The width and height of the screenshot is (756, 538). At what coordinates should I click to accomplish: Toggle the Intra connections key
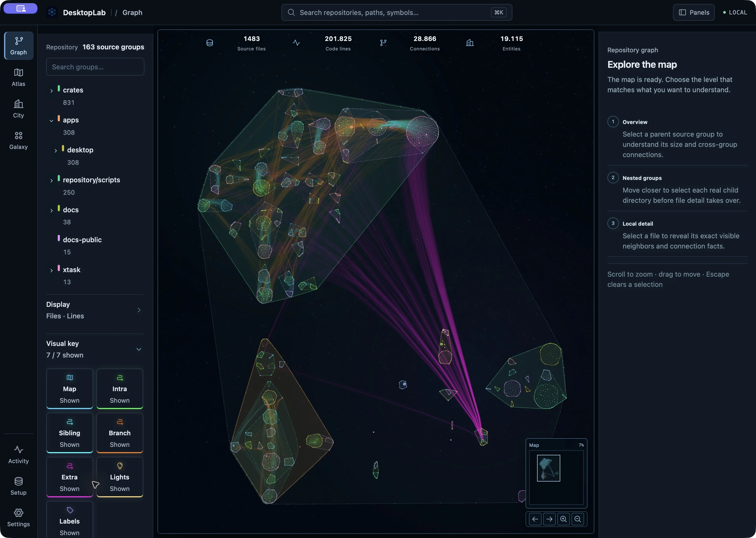119,389
